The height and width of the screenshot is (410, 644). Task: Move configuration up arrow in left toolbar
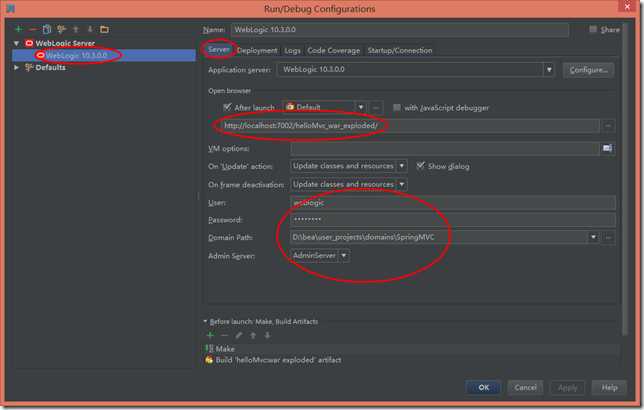tap(76, 29)
